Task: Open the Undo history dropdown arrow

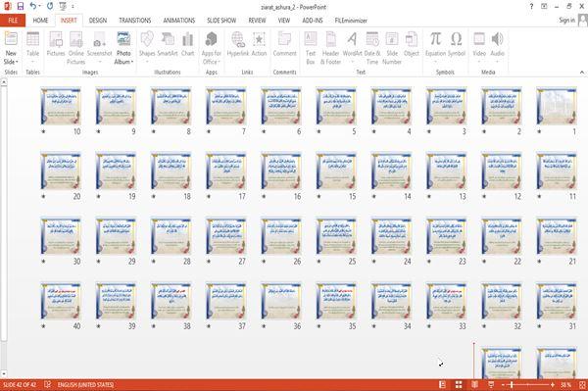Action: (40, 7)
